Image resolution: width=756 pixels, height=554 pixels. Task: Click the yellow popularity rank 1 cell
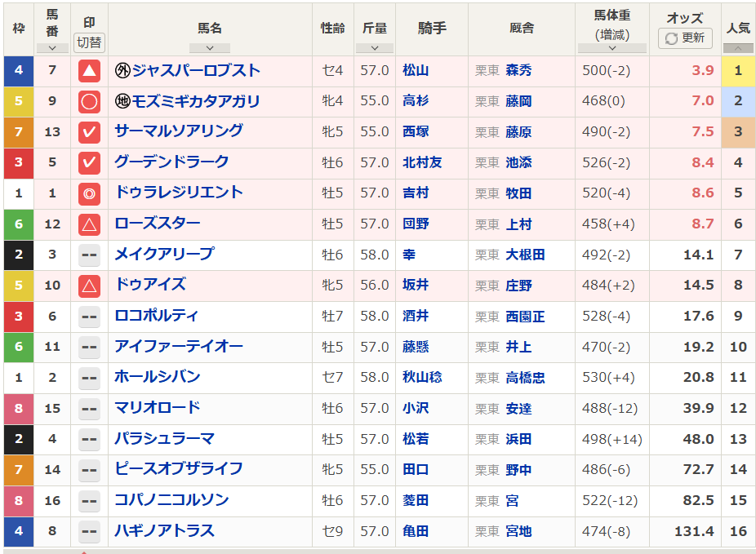coord(738,71)
